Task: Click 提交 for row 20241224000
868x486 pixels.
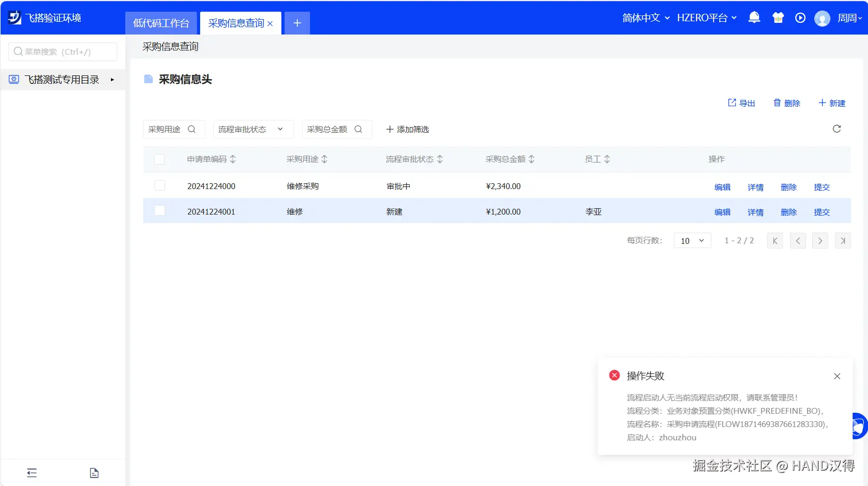Action: click(822, 187)
